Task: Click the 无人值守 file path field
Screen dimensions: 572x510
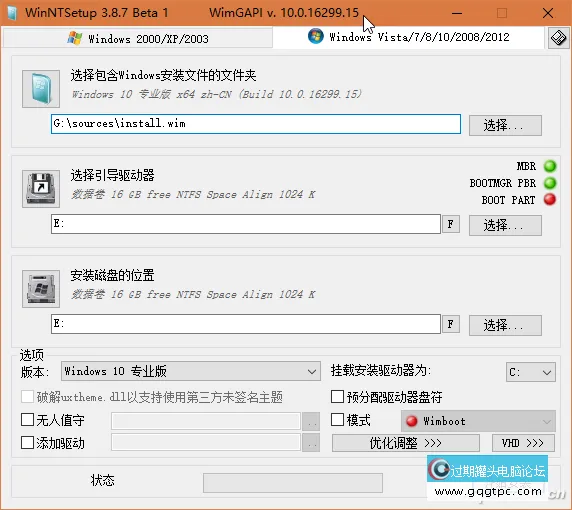Action: 206,421
